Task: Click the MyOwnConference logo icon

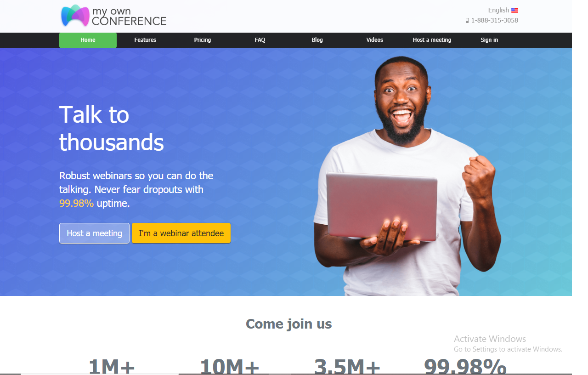Action: click(75, 16)
